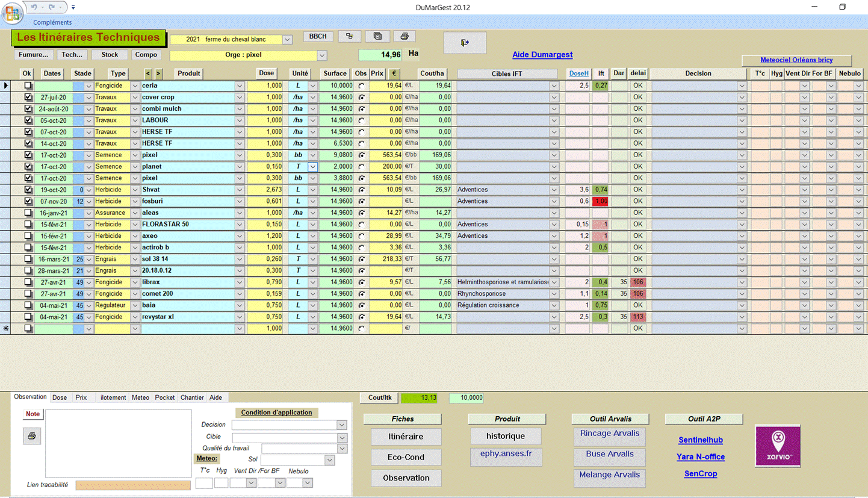Switch to the ilotement tab
The width and height of the screenshot is (868, 498).
pos(113,397)
